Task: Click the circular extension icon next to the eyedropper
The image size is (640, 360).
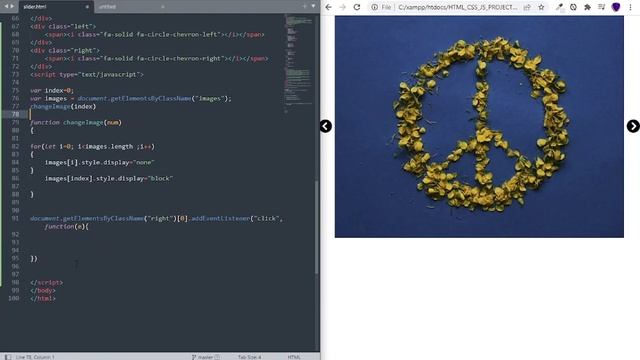Action: [573, 7]
